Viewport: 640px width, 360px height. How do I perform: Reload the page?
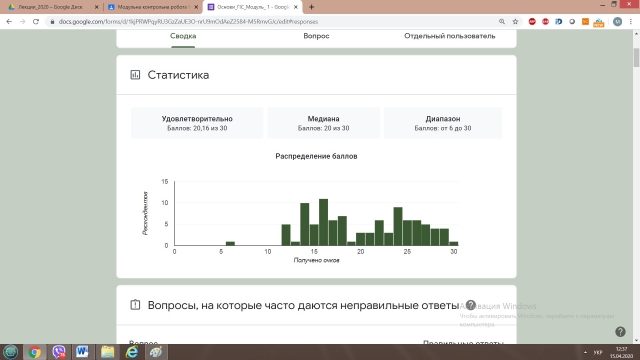coord(36,22)
